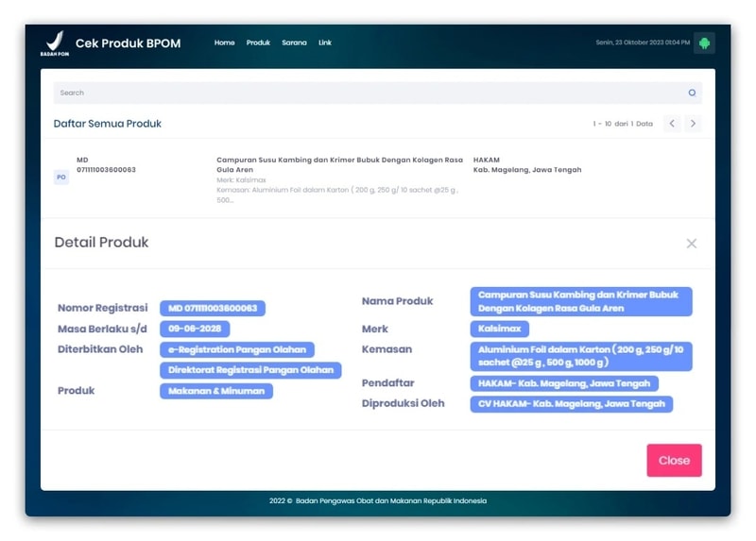Click the Nama Produk value badge
The width and height of the screenshot is (756, 541).
coord(581,301)
